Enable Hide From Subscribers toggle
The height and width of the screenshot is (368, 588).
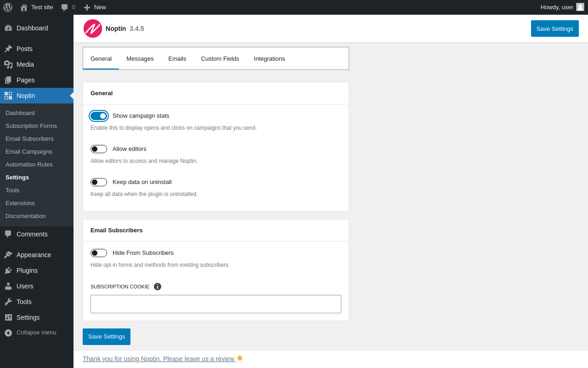[99, 253]
